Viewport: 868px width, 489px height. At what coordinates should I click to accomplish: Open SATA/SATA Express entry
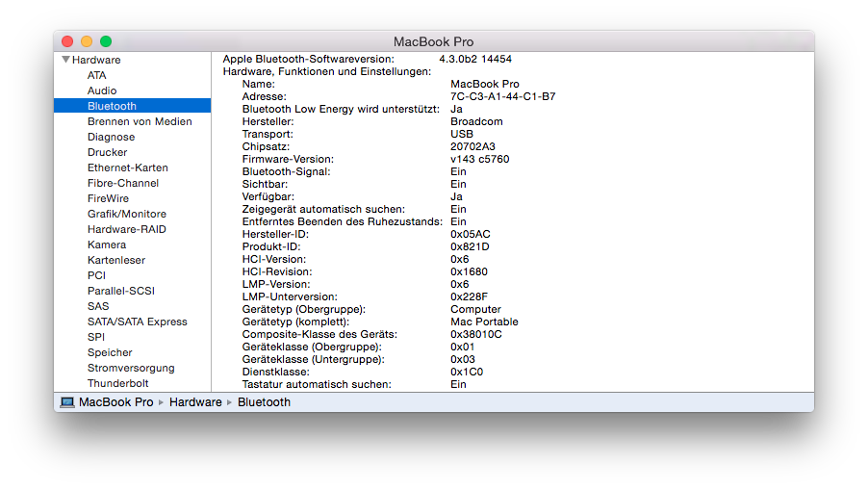tap(138, 322)
